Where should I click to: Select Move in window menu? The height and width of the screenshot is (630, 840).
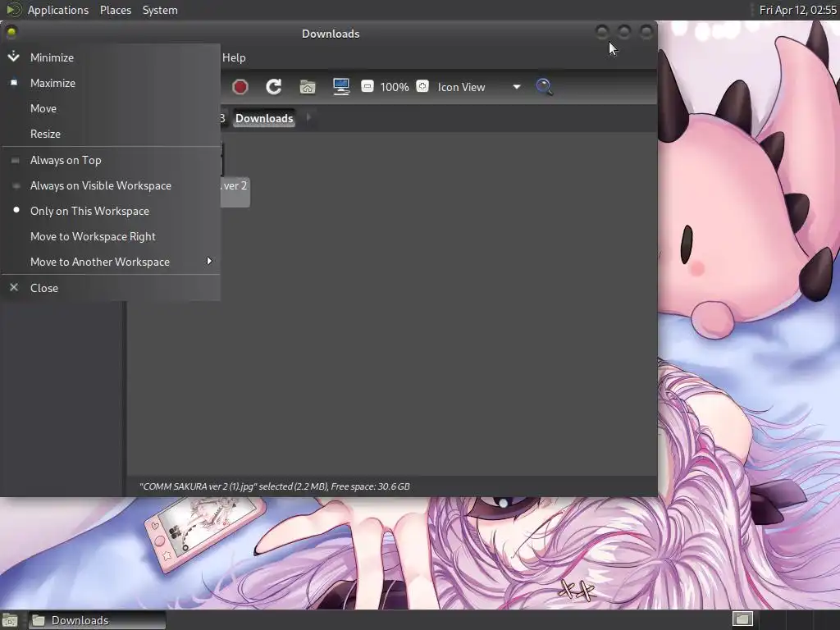pos(111,108)
